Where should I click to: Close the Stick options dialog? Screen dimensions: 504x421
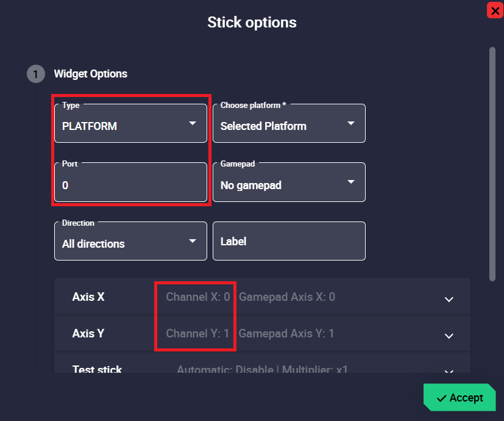[495, 10]
